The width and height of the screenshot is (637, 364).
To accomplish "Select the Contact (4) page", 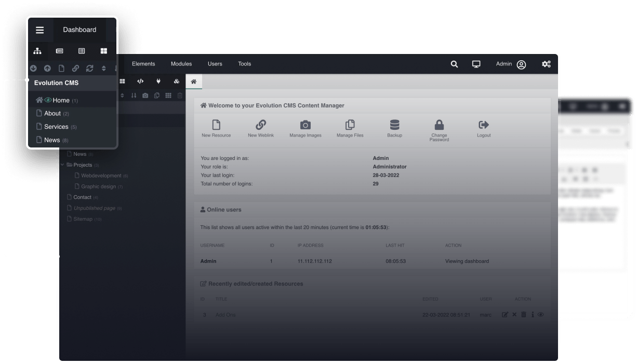I will (x=82, y=197).
